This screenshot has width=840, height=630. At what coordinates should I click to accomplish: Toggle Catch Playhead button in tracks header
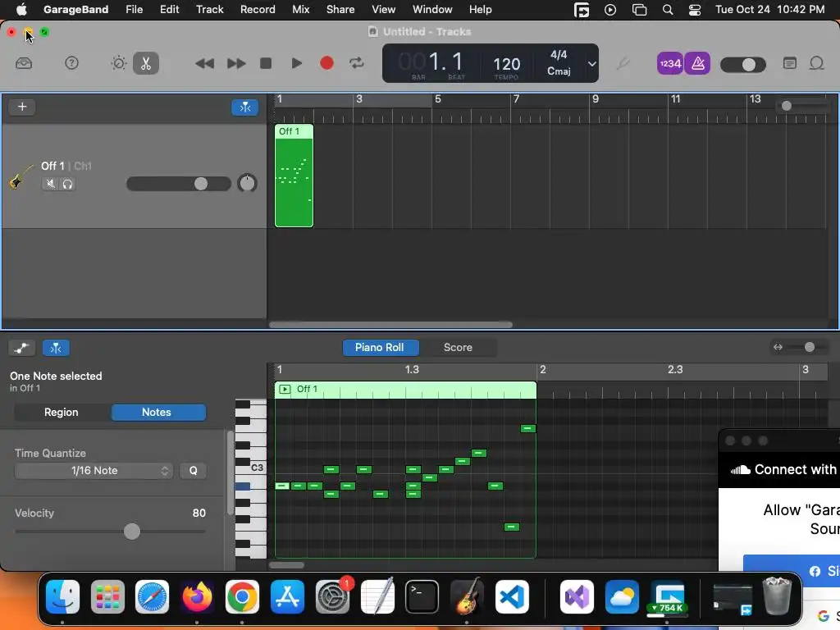tap(244, 107)
